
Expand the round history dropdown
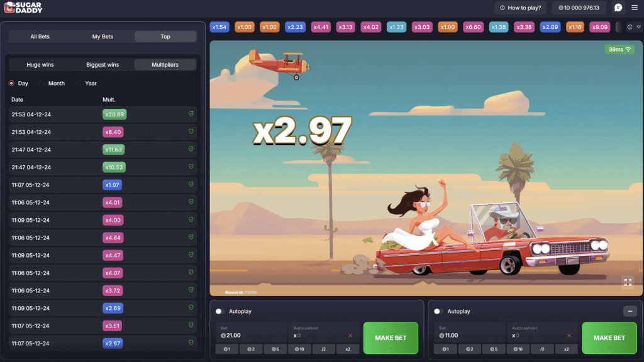coord(634,27)
